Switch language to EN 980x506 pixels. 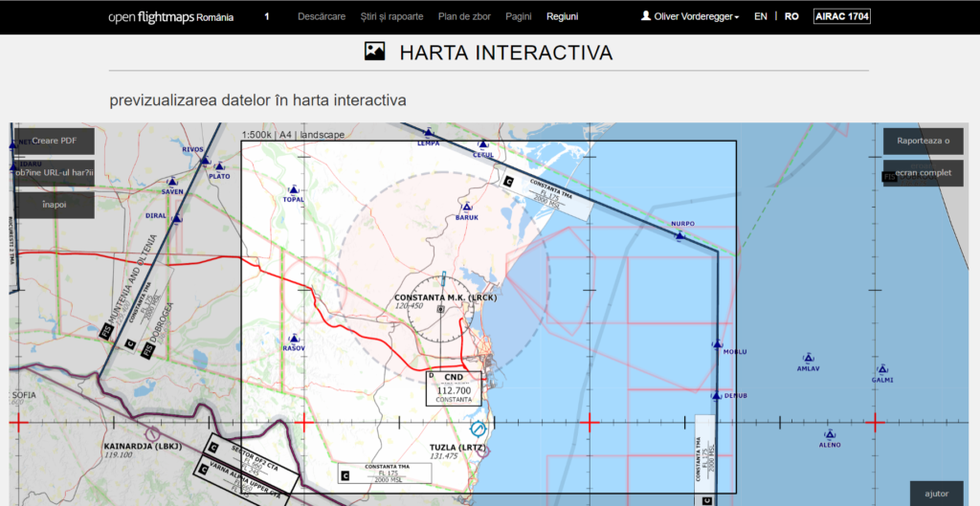pyautogui.click(x=760, y=16)
